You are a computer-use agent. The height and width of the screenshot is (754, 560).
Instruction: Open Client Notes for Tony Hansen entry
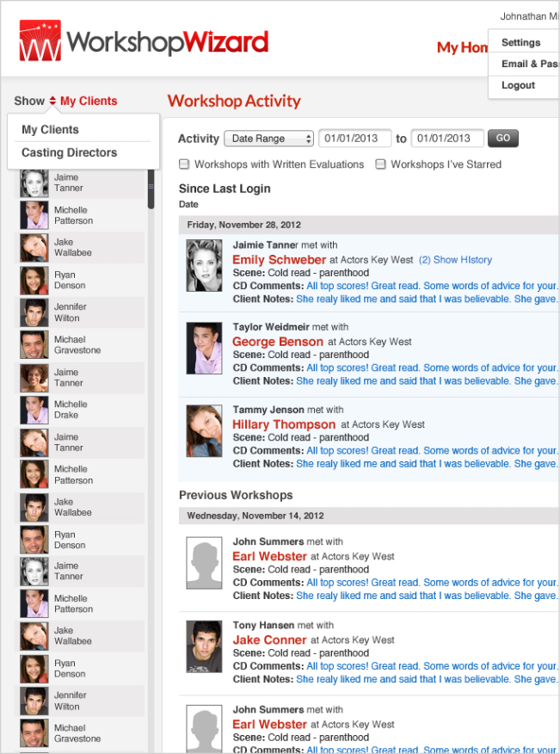tap(428, 679)
